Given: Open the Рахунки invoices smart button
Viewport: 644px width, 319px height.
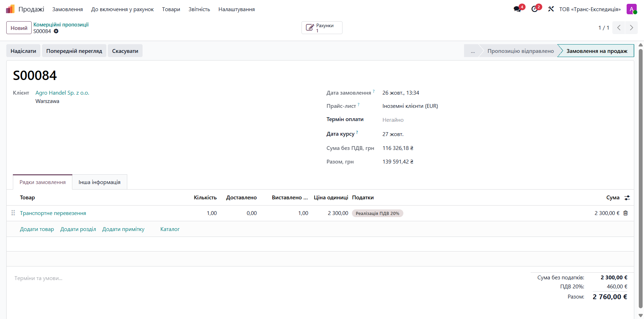Looking at the screenshot, I should [322, 28].
